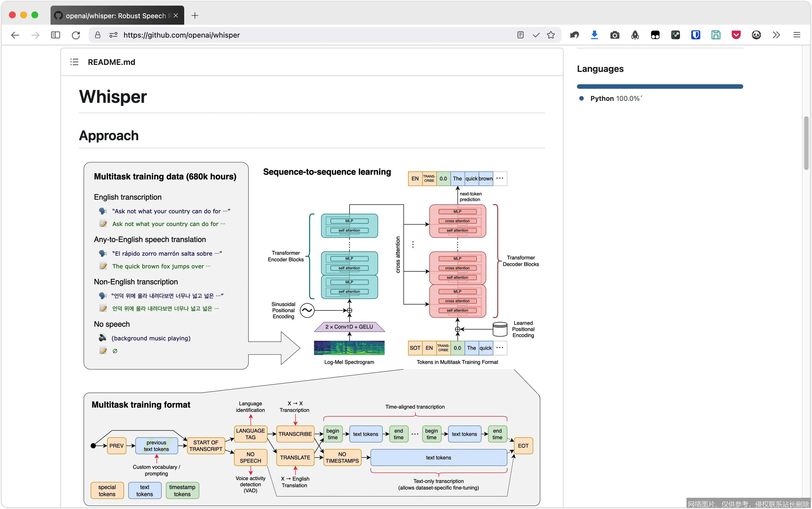Go back to the previous page
Image resolution: width=812 pixels, height=509 pixels.
pyautogui.click(x=15, y=35)
